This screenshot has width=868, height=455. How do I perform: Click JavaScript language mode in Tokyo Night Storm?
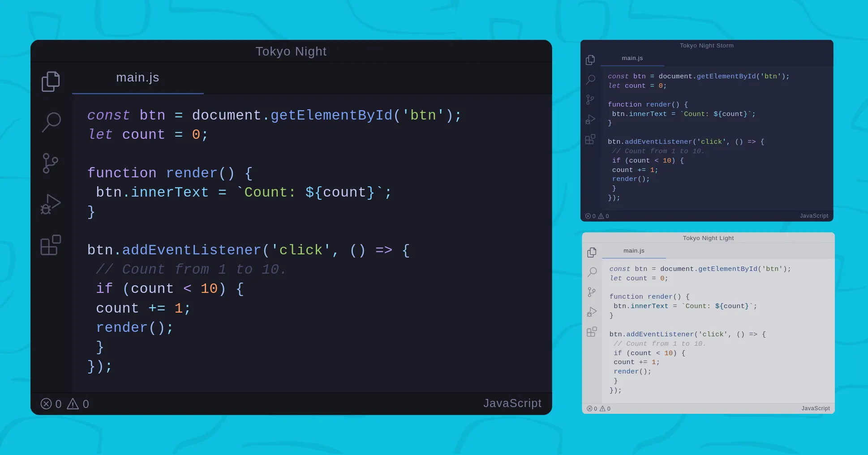[814, 216]
